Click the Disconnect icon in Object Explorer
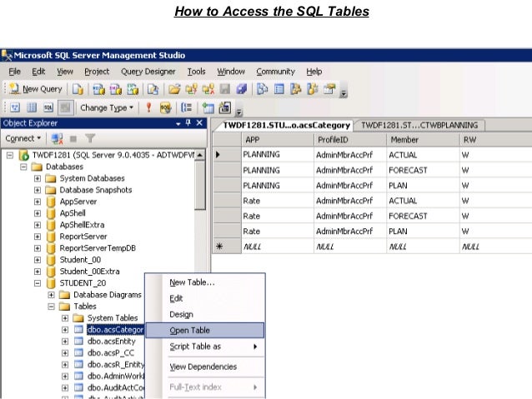This screenshot has width=532, height=399. click(57, 138)
